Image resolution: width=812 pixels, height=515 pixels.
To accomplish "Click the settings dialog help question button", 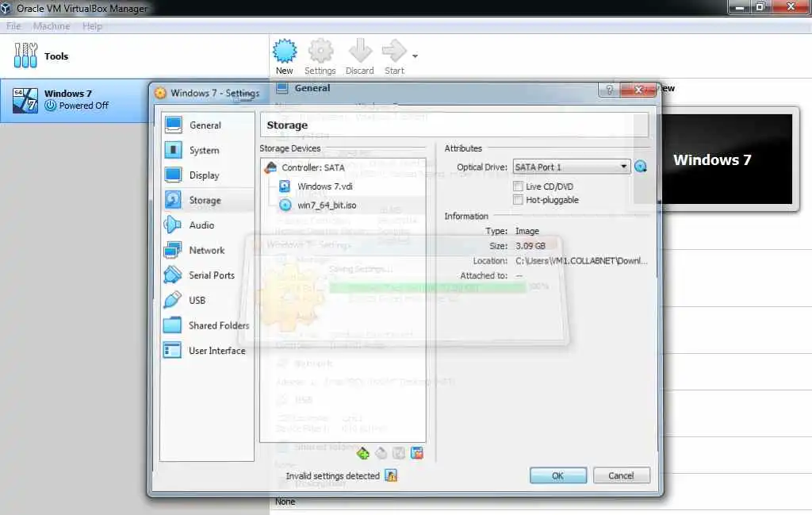I will [609, 90].
